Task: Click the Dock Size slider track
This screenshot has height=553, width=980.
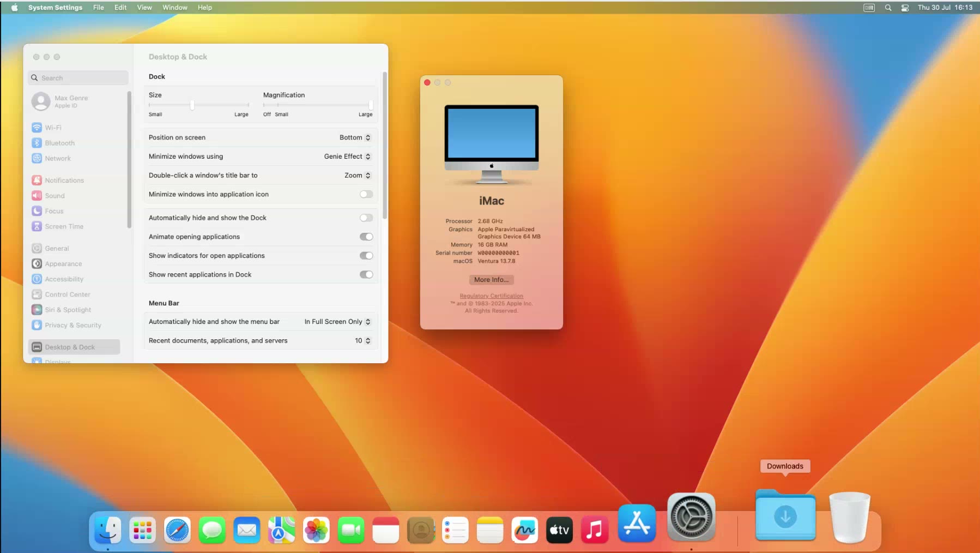Action: click(198, 105)
